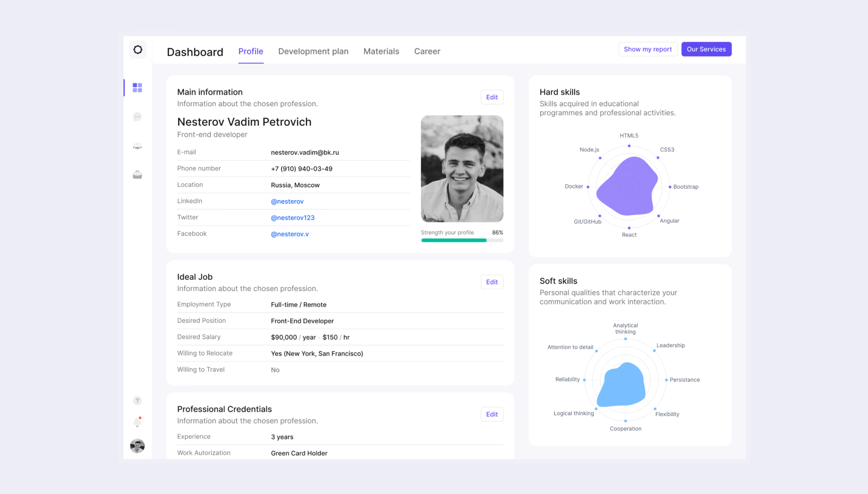Image resolution: width=868 pixels, height=494 pixels.
Task: Open the LinkedIn @nesterov link
Action: (287, 201)
